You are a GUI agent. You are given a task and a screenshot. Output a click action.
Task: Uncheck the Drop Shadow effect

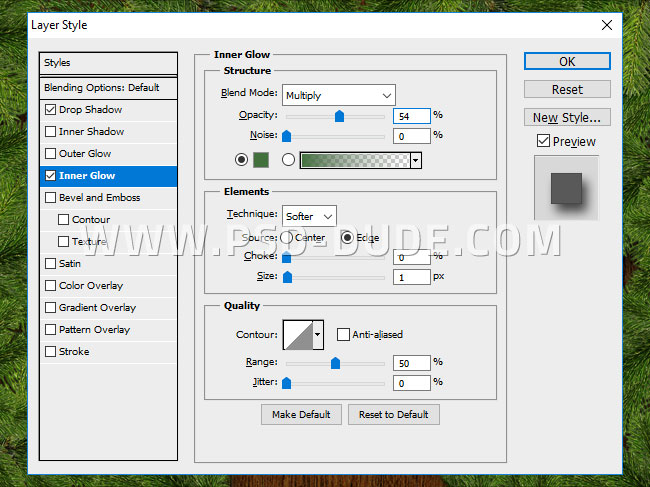coord(50,110)
